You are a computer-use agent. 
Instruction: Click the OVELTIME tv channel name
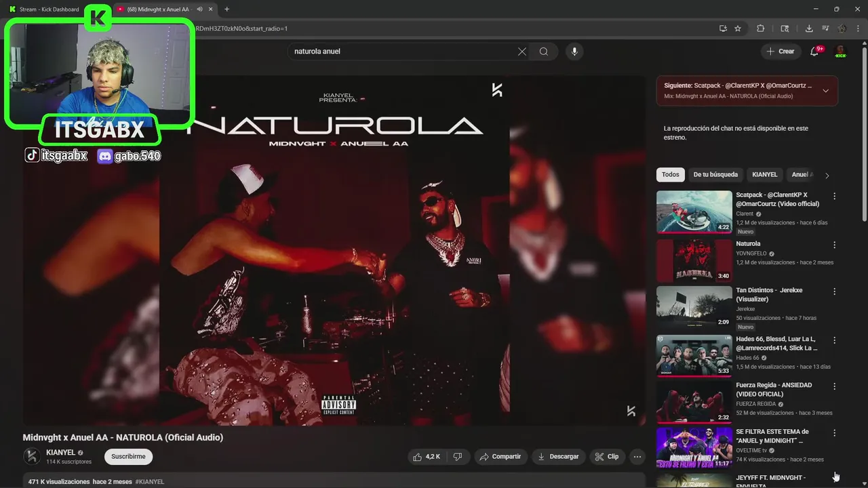tap(752, 450)
